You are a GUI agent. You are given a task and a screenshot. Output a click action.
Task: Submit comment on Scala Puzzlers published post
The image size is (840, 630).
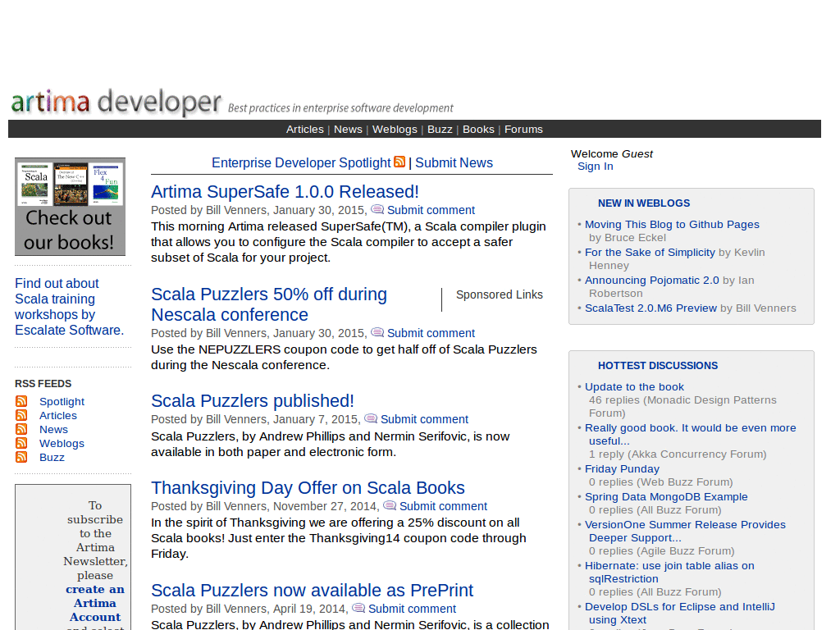click(424, 419)
